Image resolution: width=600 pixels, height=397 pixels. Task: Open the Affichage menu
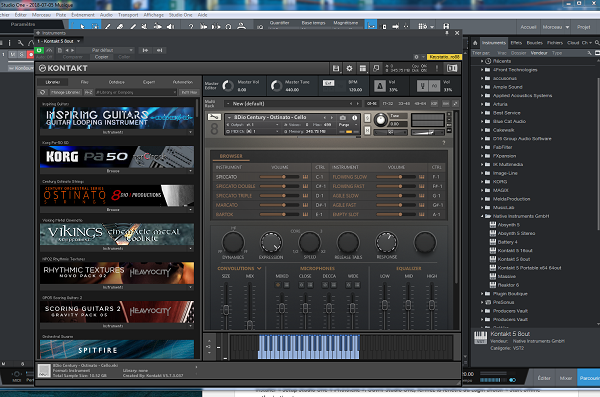pyautogui.click(x=153, y=15)
